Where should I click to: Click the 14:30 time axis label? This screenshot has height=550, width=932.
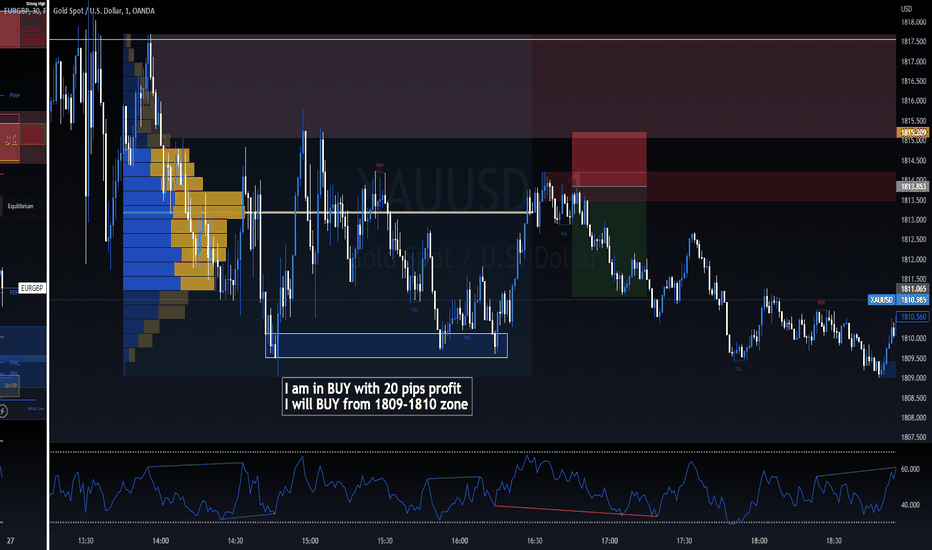coord(235,540)
